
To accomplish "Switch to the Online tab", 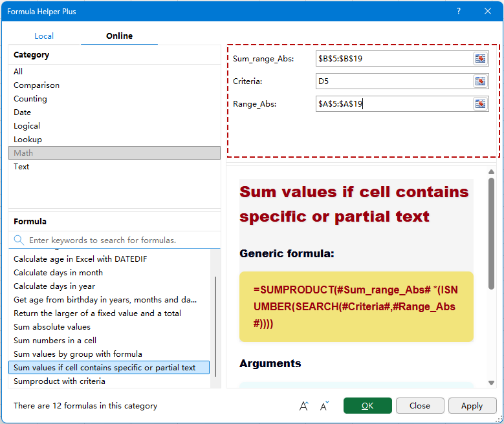I will [x=119, y=36].
